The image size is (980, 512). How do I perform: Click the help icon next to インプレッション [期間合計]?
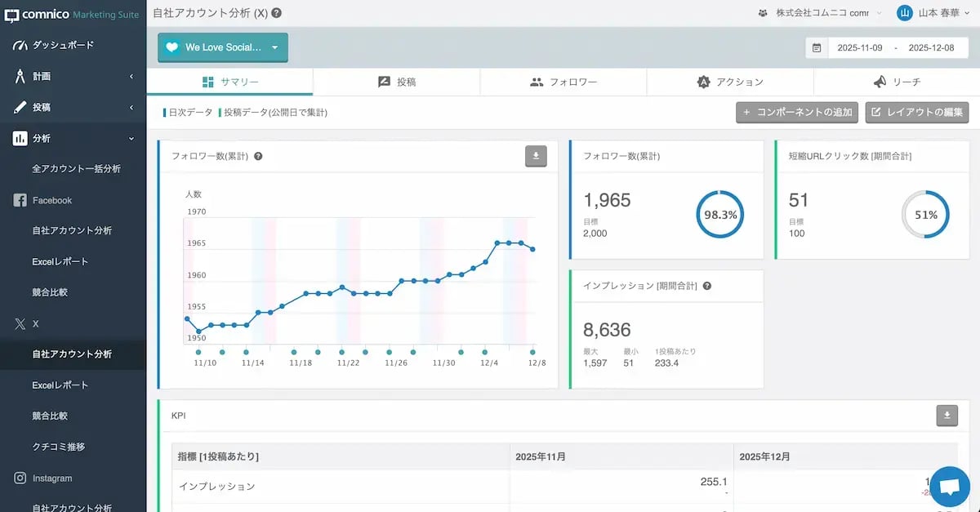(707, 286)
